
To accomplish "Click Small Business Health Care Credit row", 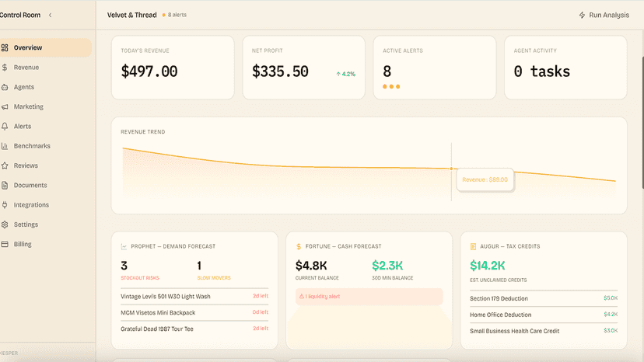I will [544, 331].
